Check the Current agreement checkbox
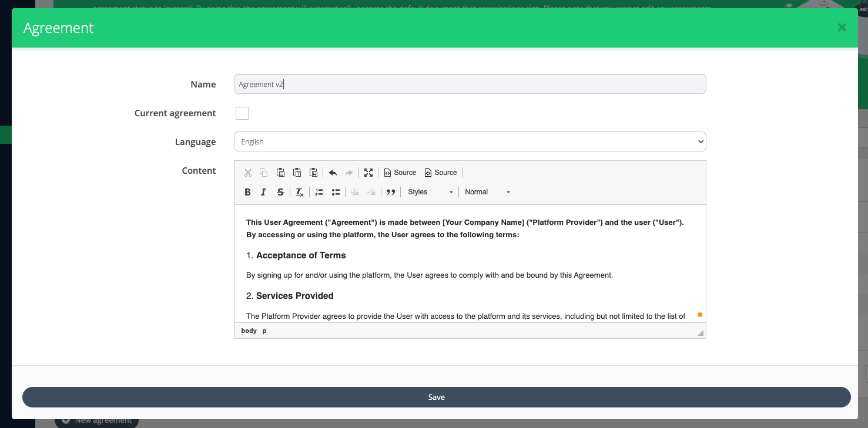 (242, 113)
